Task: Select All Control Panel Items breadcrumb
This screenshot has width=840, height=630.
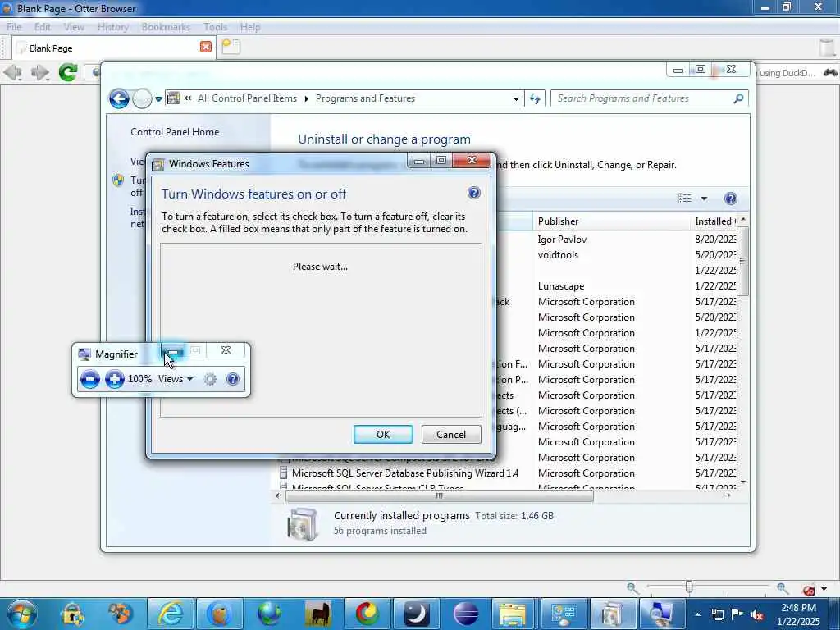Action: [x=247, y=98]
